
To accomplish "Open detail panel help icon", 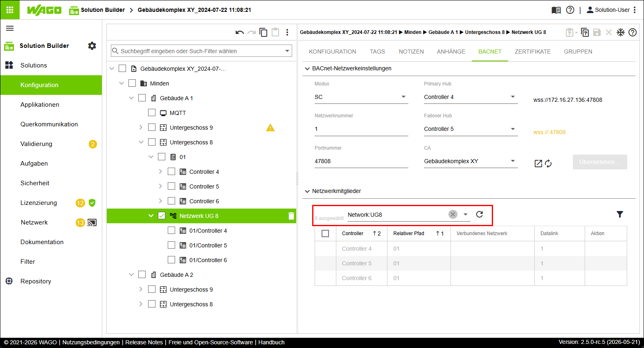I will coord(633,32).
